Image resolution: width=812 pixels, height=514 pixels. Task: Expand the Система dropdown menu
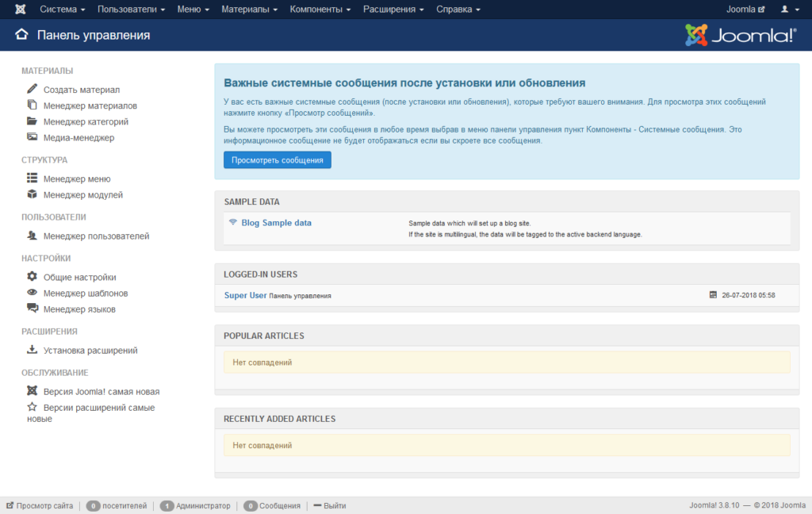click(63, 10)
